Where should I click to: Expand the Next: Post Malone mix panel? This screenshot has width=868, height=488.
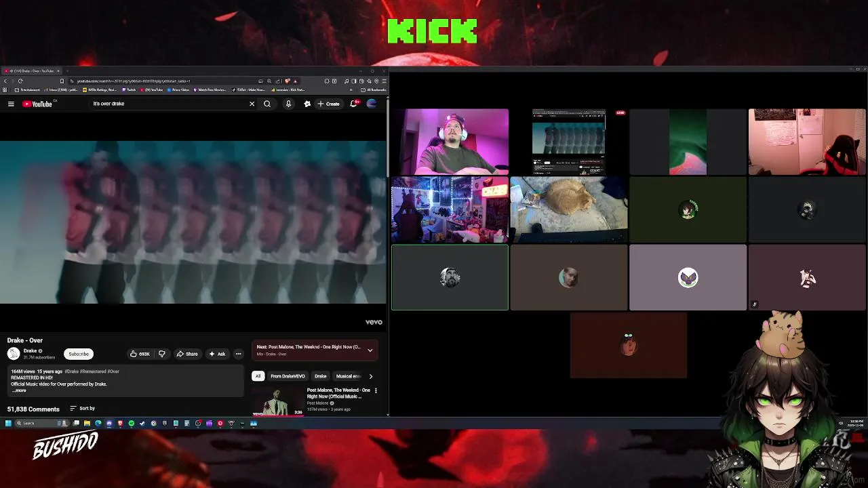(x=370, y=350)
